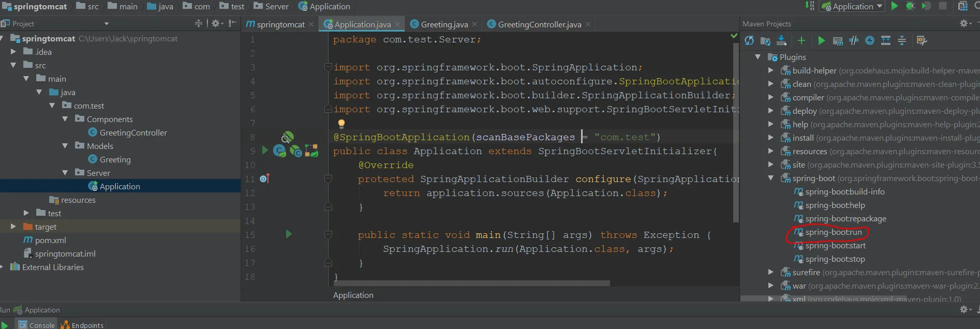Select GreetingController in project tree
Screen dimensions: 980x329
coord(127,132)
